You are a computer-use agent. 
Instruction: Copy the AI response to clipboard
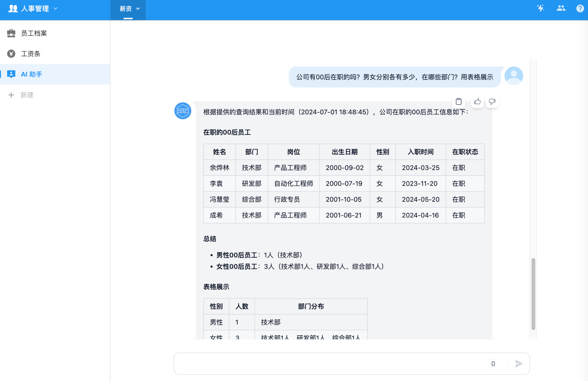click(x=458, y=102)
